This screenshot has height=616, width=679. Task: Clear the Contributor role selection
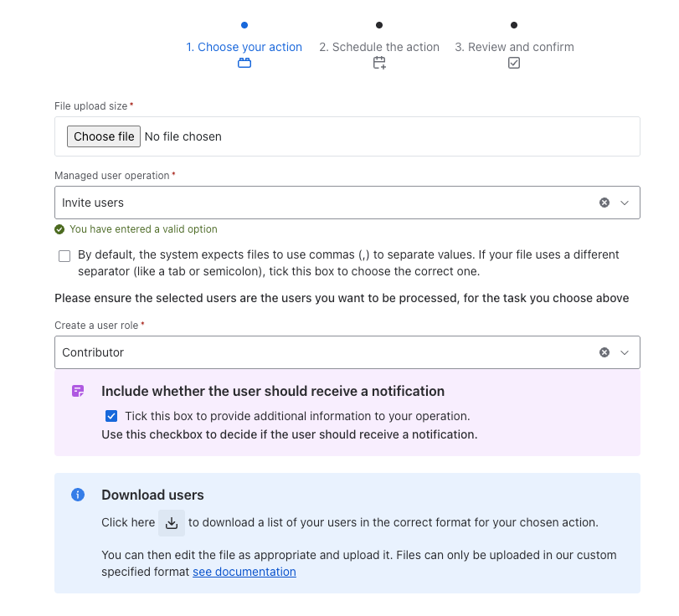tap(604, 352)
